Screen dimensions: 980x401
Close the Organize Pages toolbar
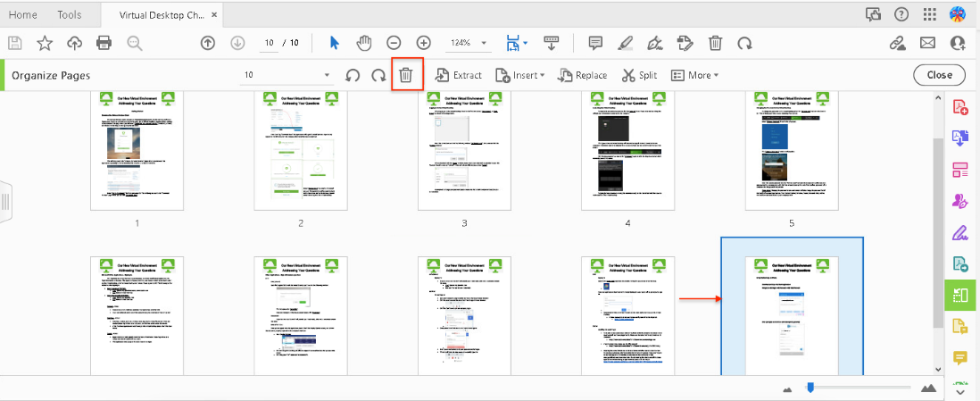[x=939, y=75]
